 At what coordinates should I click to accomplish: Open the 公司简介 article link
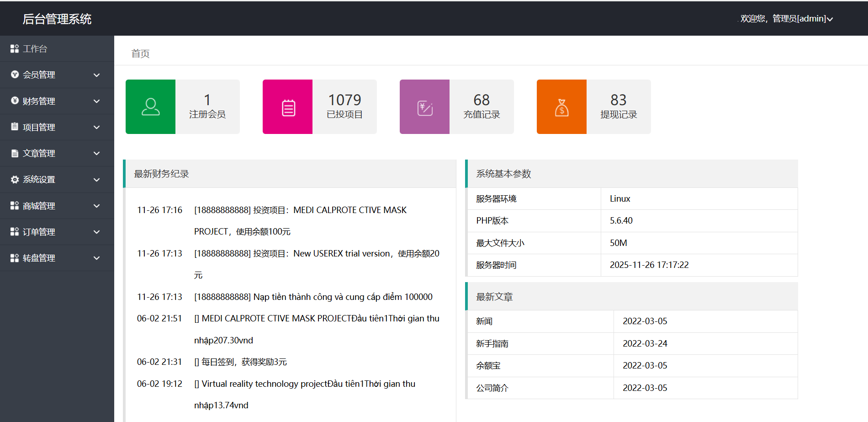point(492,388)
